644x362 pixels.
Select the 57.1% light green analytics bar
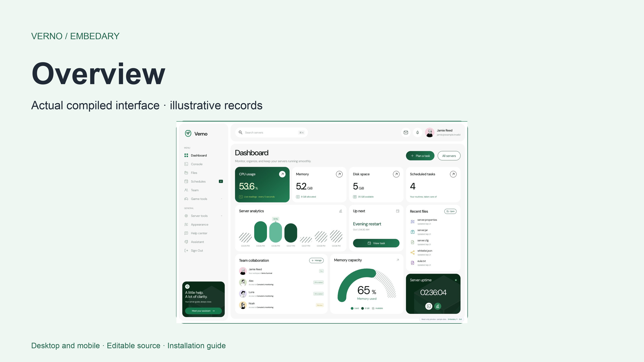(x=276, y=232)
